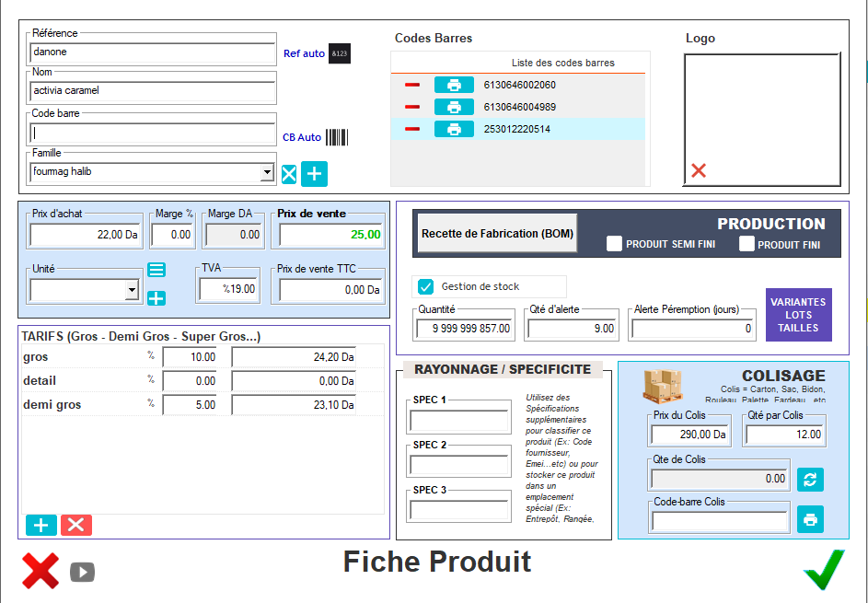Add a new Famille with plus icon
The width and height of the screenshot is (868, 603).
click(315, 174)
